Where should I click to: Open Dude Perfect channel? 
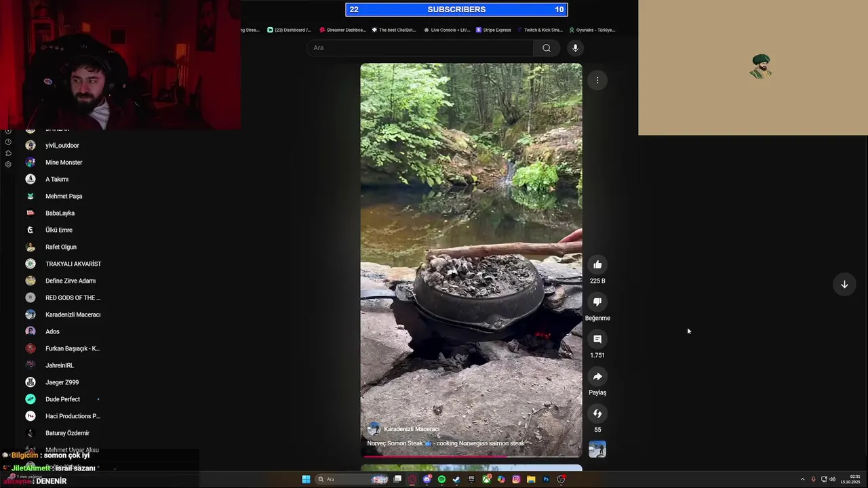click(x=62, y=399)
